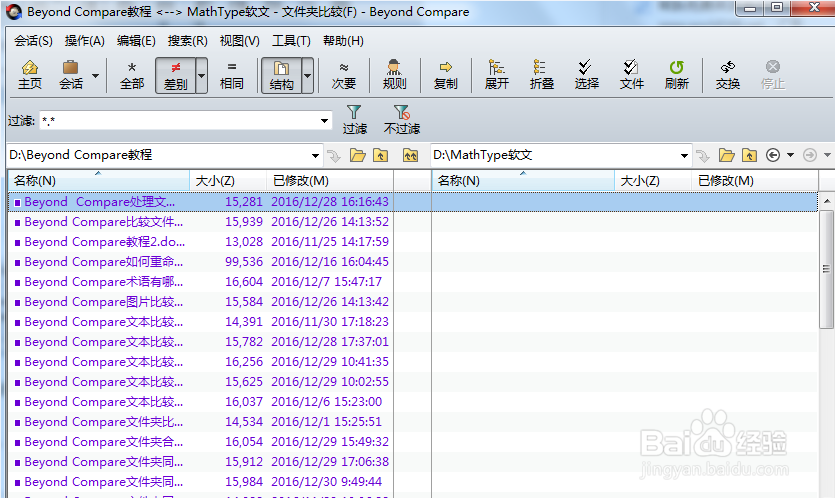Select the highlighted Beyond Compare处理文... row

click(x=413, y=202)
